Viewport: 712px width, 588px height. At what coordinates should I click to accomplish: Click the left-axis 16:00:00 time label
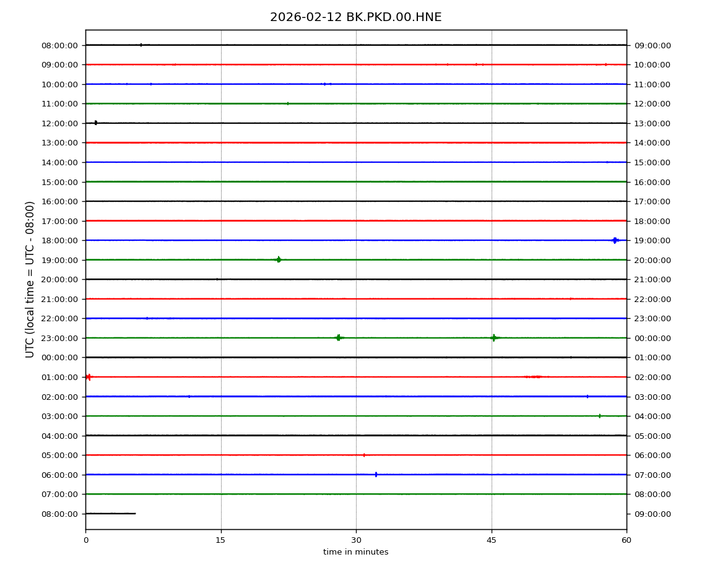coord(59,201)
